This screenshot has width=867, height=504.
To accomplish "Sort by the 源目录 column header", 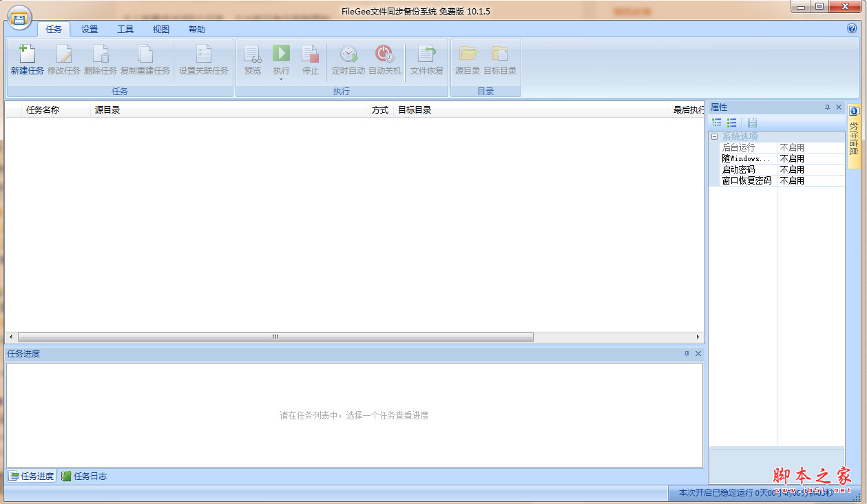I will 229,110.
